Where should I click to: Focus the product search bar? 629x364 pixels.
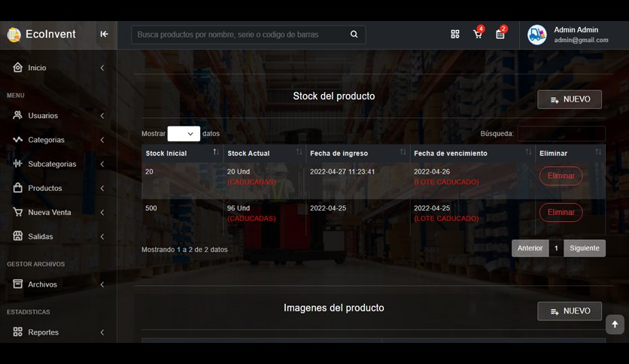248,35
